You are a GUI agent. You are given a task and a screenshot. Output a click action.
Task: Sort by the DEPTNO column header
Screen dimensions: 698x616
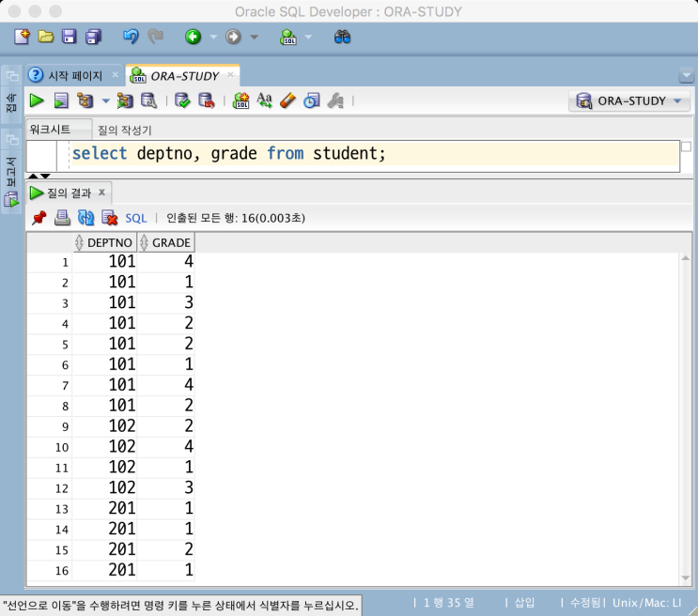(105, 242)
